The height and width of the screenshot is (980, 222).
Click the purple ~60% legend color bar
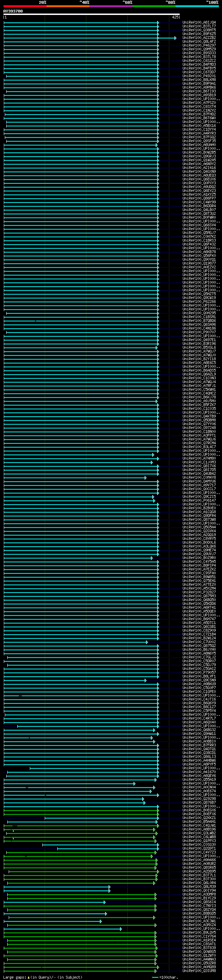tap(111, 6)
